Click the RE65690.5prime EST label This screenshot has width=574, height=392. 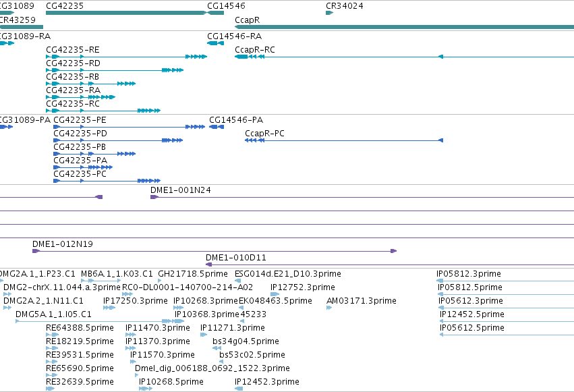pyautogui.click(x=80, y=368)
